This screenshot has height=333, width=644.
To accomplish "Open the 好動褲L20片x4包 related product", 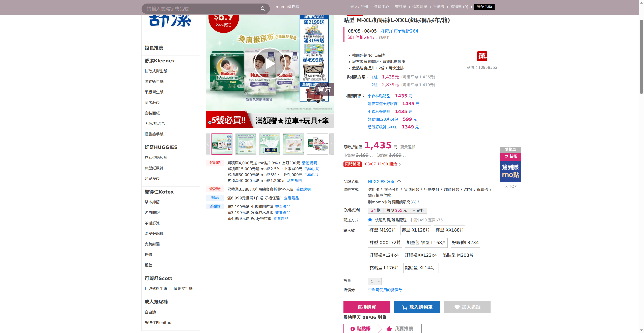I will pos(383,120).
